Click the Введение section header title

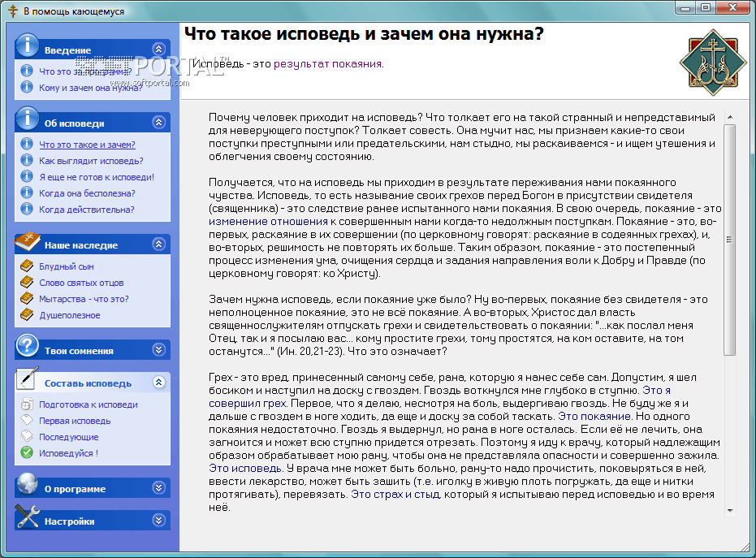point(67,50)
